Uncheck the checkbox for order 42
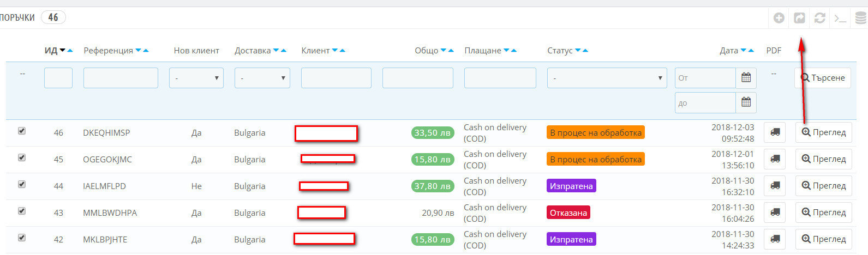Screen dimensions: 868x255 point(22,238)
